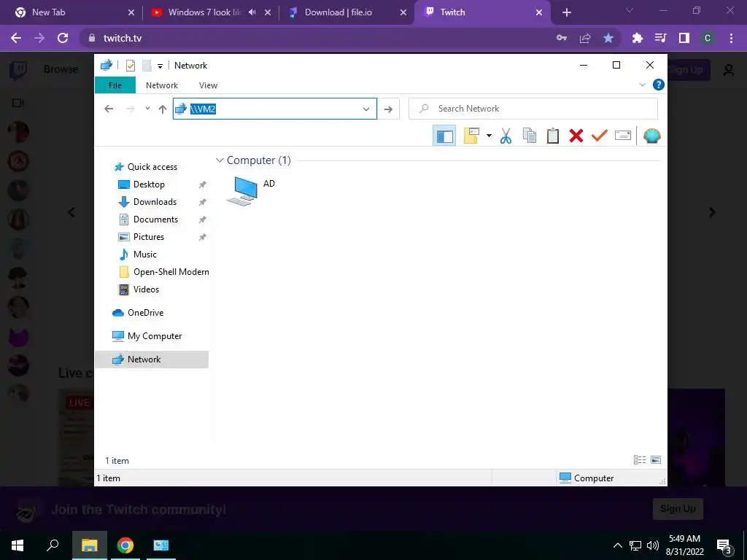Viewport: 747px width, 560px height.
Task: Collapse the Computer (1) group
Action: click(220, 160)
